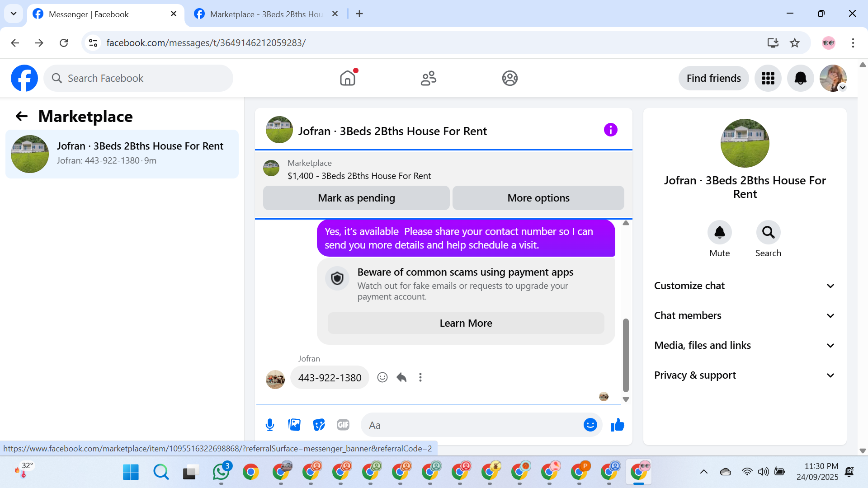868x488 pixels.
Task: Send a thumbs-up like
Action: click(x=617, y=425)
